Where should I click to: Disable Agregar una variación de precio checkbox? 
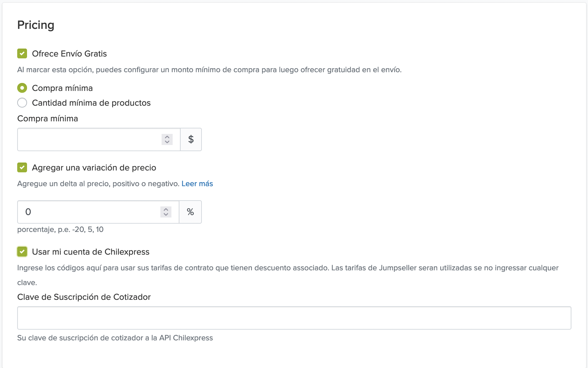point(22,168)
